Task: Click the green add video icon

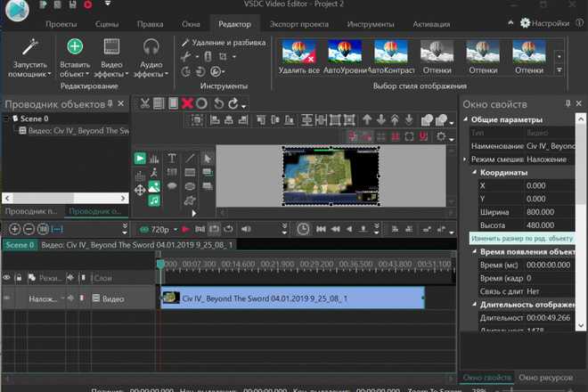Action: pyautogui.click(x=140, y=159)
